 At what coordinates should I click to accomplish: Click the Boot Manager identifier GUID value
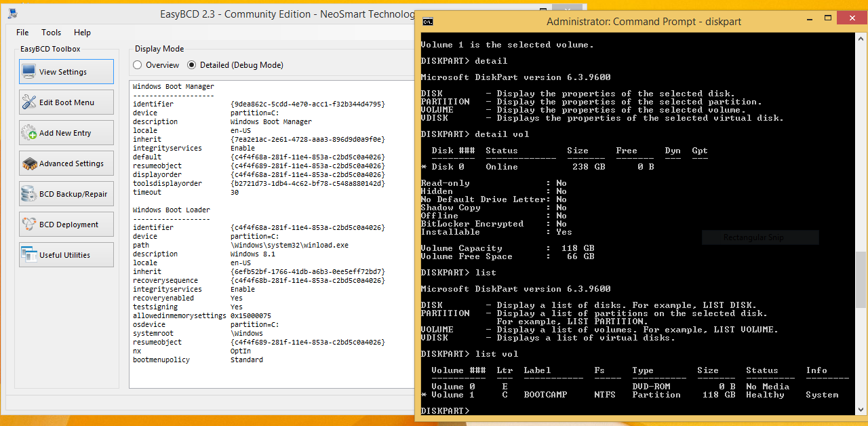click(x=308, y=104)
